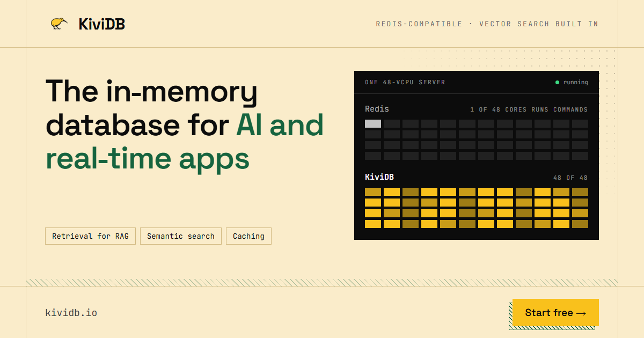Click the KiviDB brand name text
Image resolution: width=644 pixels, height=338 pixels.
(x=101, y=24)
